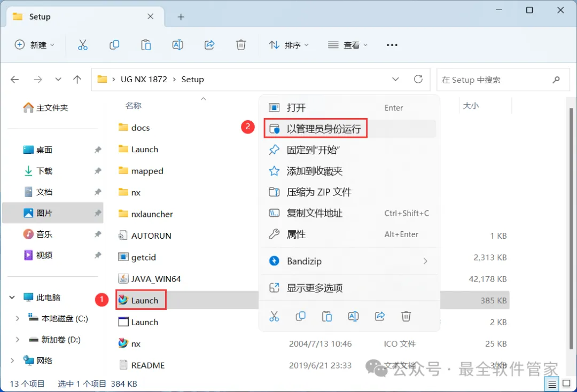
Task: Select the nxlauncher folder
Action: click(146, 214)
